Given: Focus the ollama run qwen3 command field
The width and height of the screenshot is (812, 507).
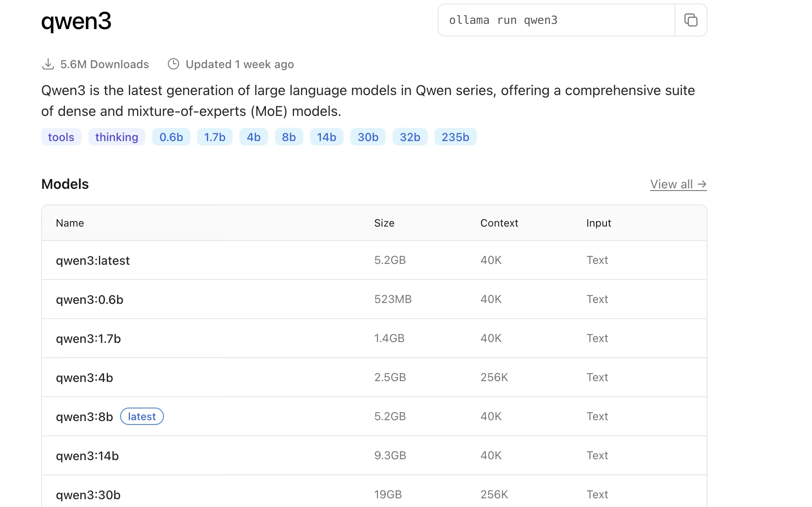Looking at the screenshot, I should [x=557, y=20].
